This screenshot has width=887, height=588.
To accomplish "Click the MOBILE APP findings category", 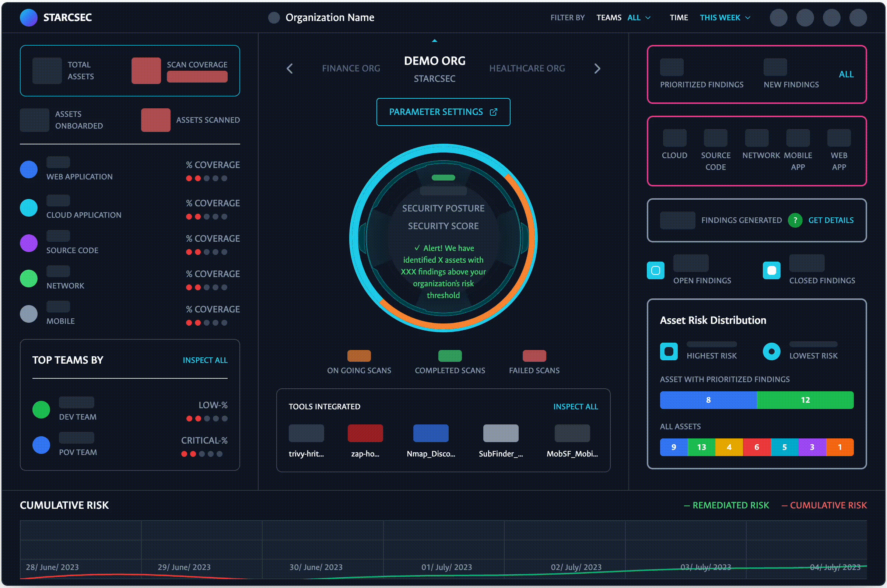I will point(798,150).
